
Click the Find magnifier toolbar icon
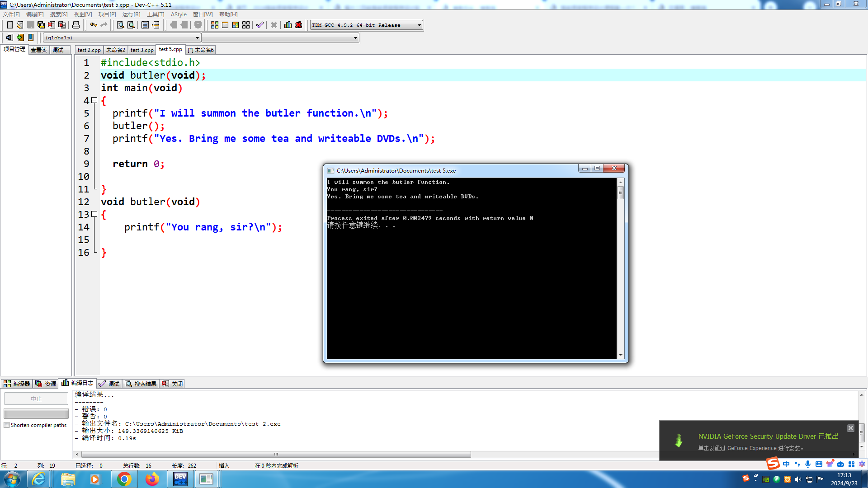(121, 25)
